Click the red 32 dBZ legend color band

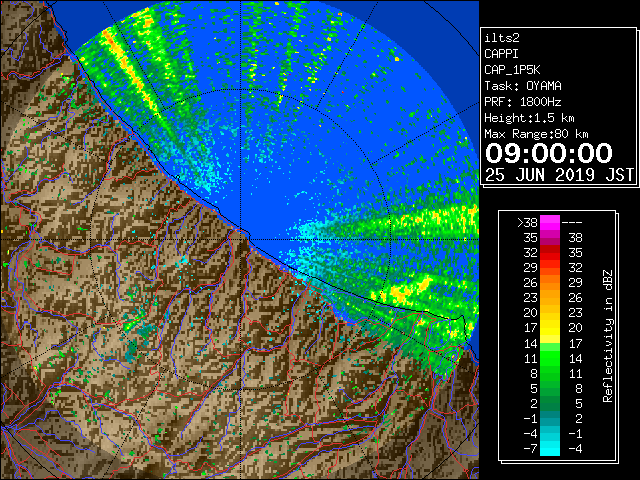tap(549, 253)
